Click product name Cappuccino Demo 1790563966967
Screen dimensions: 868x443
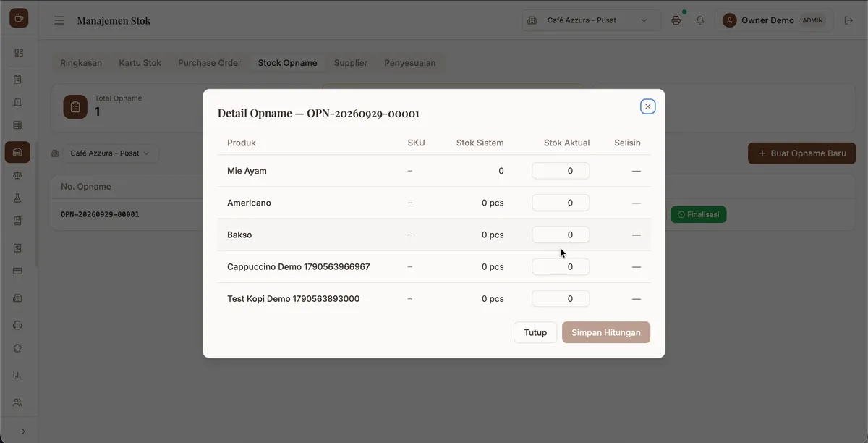(299, 266)
